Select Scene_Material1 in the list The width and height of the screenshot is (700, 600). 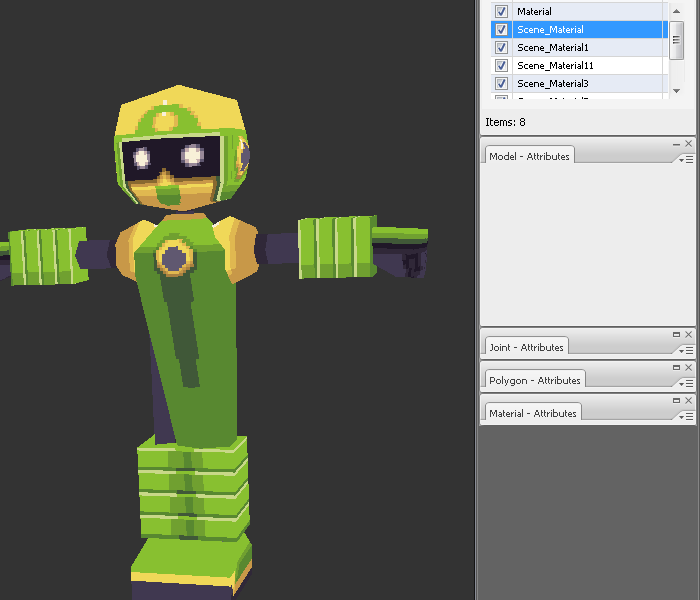point(579,47)
